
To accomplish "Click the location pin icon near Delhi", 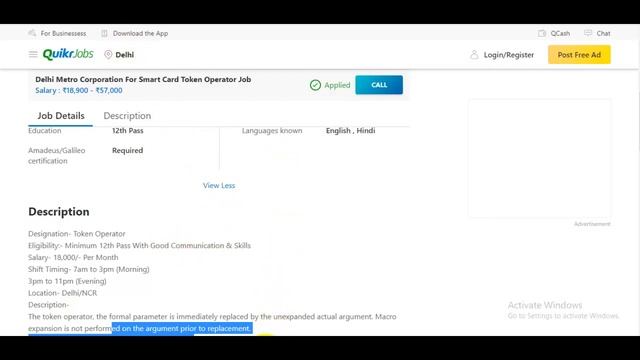I will pos(108,54).
